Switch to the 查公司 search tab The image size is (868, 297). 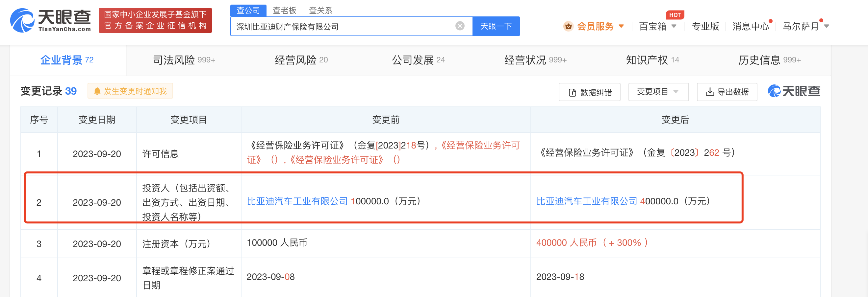click(248, 11)
